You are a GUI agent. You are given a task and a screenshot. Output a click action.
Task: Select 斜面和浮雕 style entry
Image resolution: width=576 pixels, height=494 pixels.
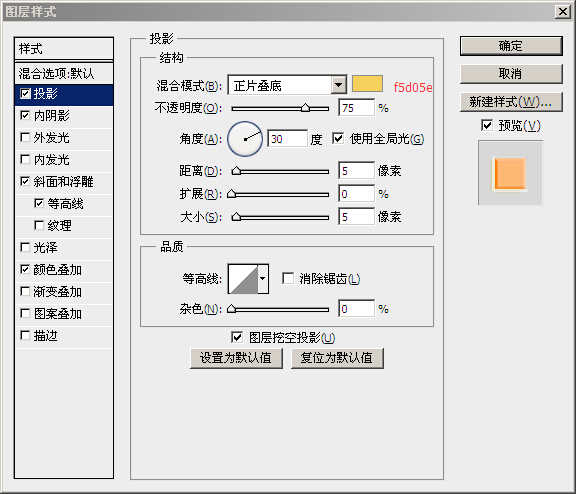[x=64, y=182]
